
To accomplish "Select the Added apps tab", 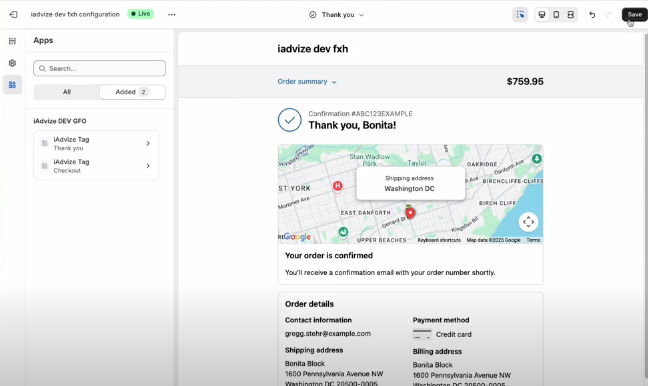I will [132, 92].
